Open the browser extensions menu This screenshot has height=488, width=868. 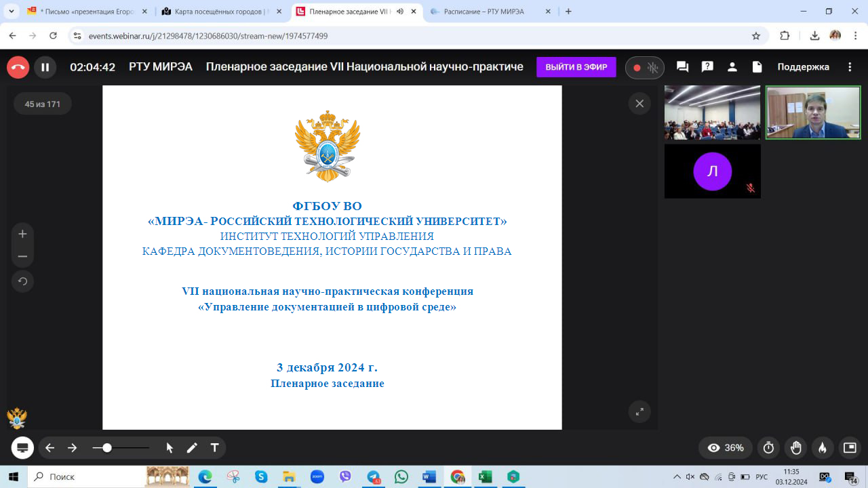pos(785,36)
